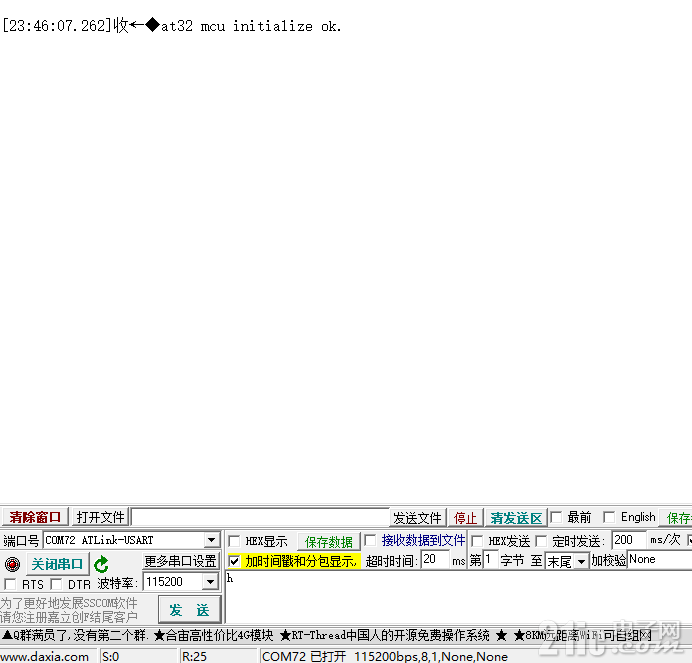The height and width of the screenshot is (663, 692).
Task: Click the red serial port status indicator icon
Action: click(12, 564)
